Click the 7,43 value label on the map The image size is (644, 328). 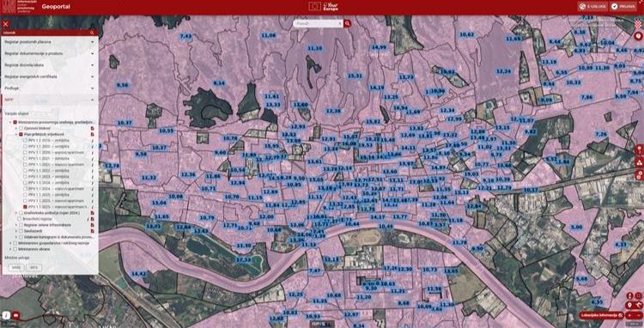pyautogui.click(x=185, y=36)
